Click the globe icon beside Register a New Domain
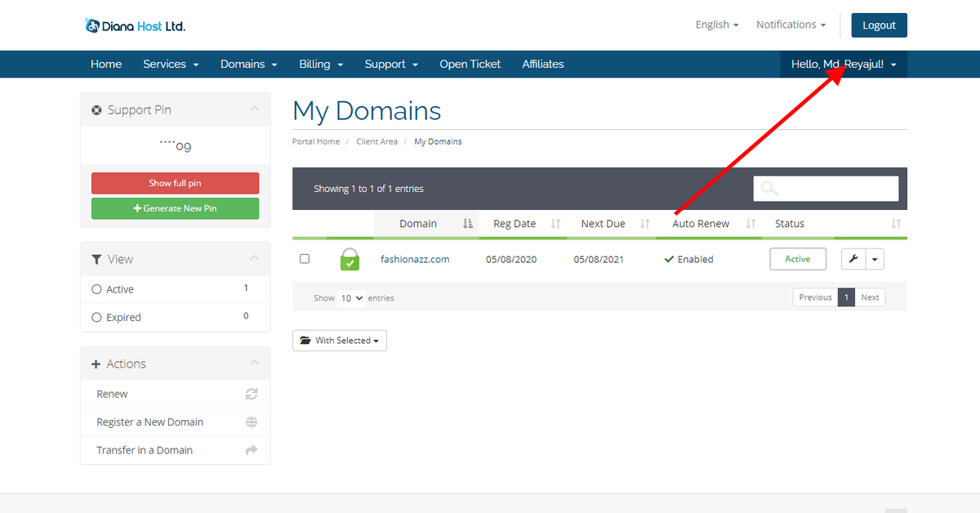The width and height of the screenshot is (980, 513). click(252, 422)
